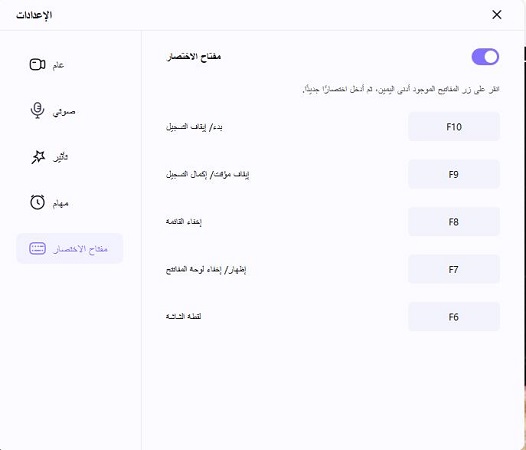526x450 pixels.
Task: Switch to the صوتي audio tab
Action: (64, 111)
